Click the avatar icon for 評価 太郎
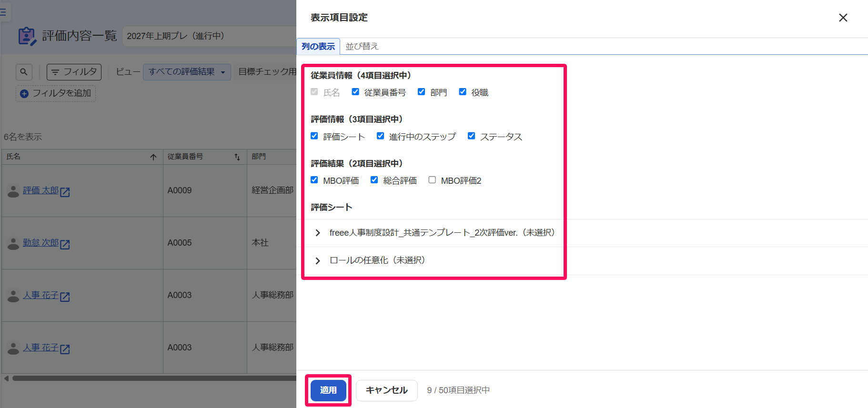Screen dimensions: 868x408 point(13,191)
